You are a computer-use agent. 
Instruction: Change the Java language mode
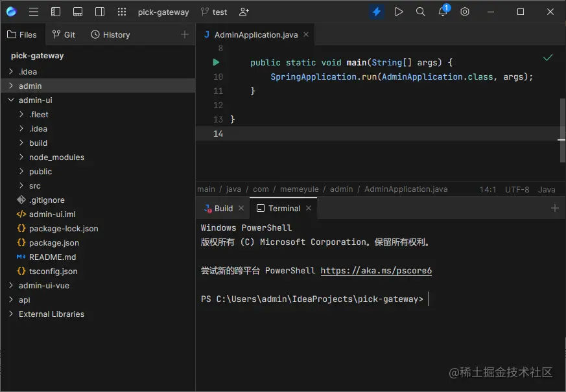pos(547,190)
